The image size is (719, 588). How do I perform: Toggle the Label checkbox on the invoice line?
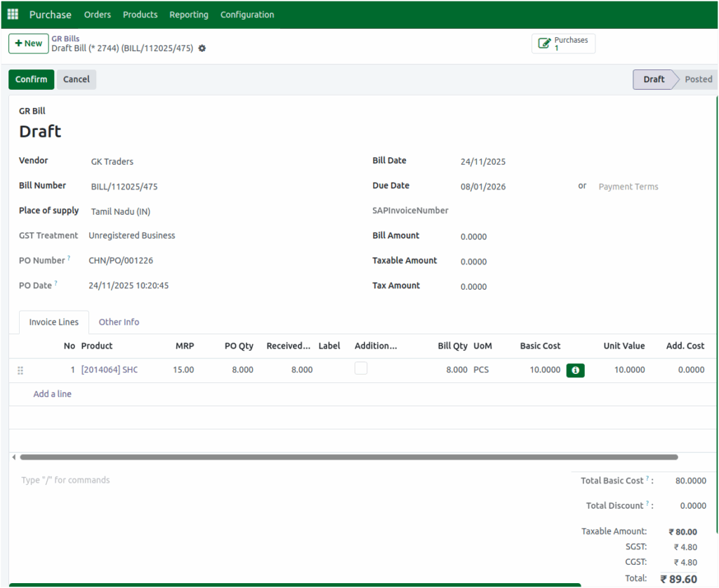tap(361, 368)
